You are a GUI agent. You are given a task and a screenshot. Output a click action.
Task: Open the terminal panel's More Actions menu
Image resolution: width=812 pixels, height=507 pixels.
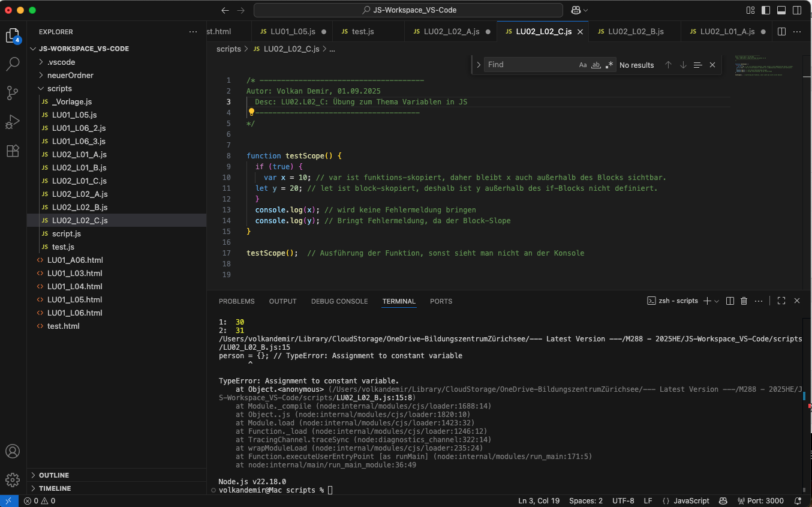[759, 301]
